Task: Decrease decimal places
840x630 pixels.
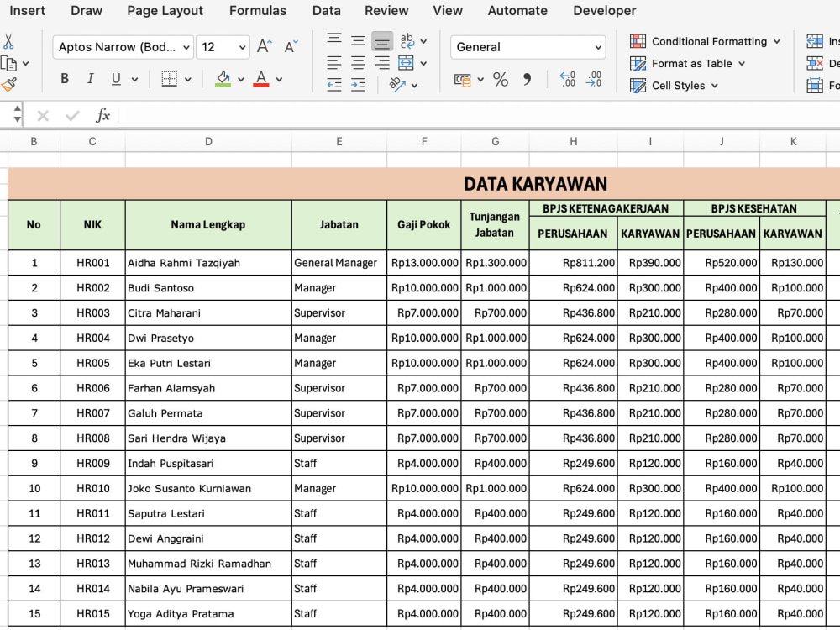Action: [x=594, y=79]
